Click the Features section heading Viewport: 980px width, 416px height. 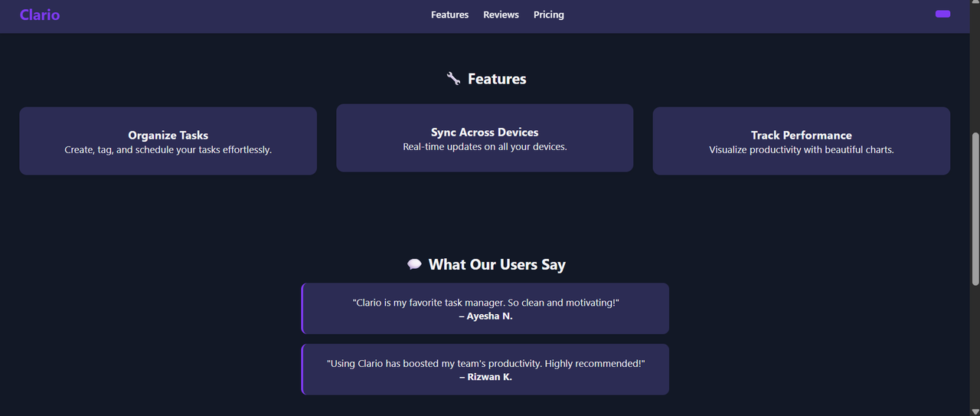(x=497, y=79)
